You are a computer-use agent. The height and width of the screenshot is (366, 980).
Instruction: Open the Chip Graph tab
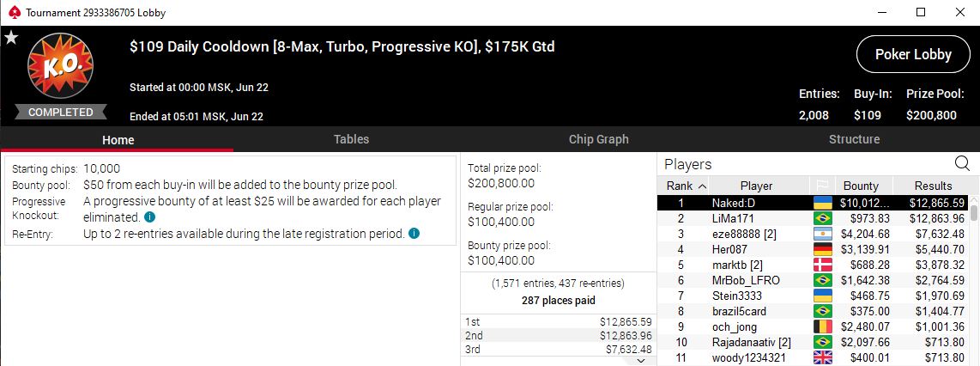click(x=598, y=139)
